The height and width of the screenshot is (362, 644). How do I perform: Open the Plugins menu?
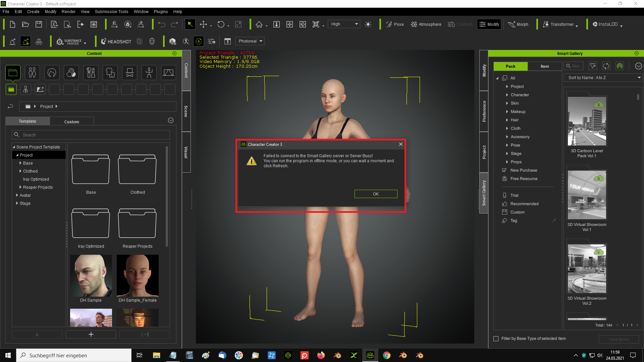tap(161, 11)
